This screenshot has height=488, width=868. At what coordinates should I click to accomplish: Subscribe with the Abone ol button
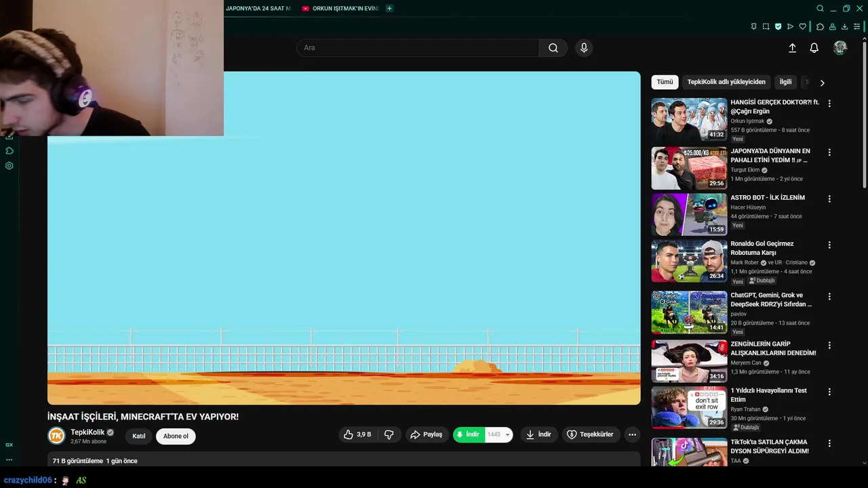coord(176,436)
